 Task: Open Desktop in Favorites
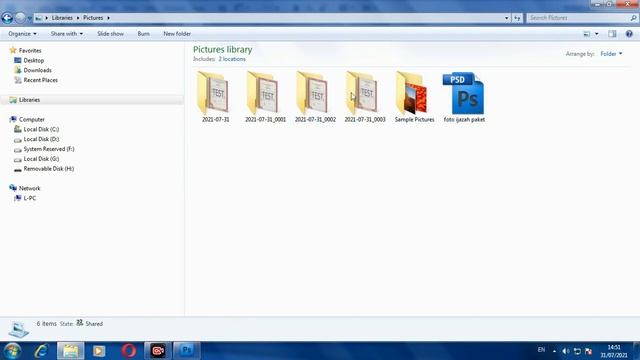click(33, 60)
